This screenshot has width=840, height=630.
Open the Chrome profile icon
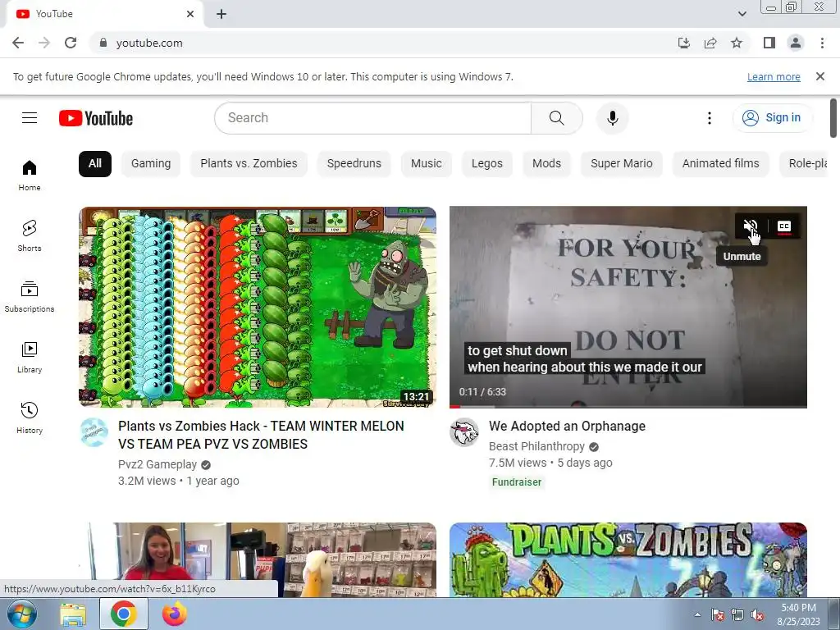[x=796, y=43]
